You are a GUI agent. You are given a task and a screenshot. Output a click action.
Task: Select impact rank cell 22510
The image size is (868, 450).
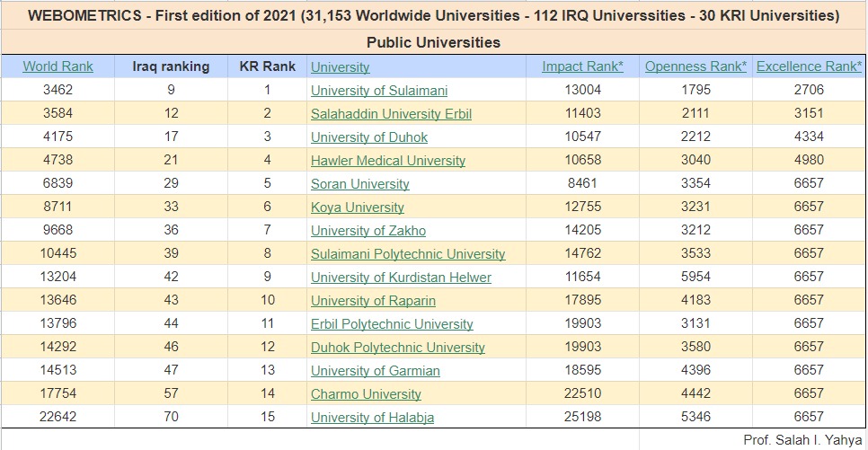[582, 393]
